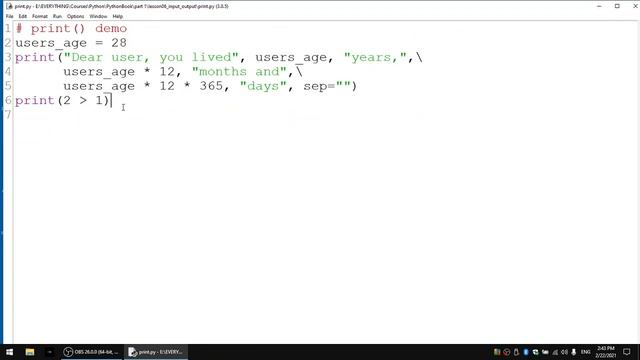This screenshot has width=640, height=360.
Task: Place cursor in print(2 > 1) line
Action: 63,100
